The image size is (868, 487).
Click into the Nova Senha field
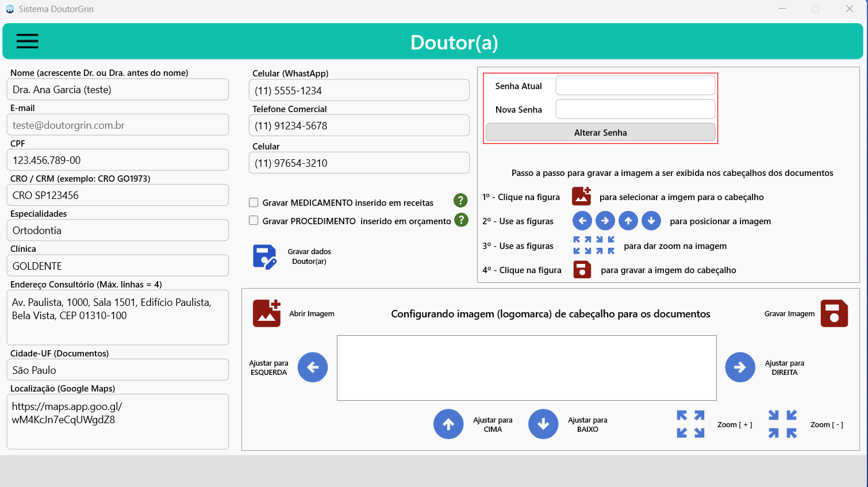[x=635, y=109]
